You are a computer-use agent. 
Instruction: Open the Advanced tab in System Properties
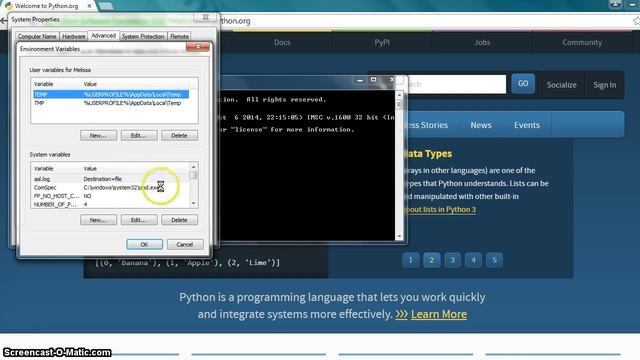[103, 36]
